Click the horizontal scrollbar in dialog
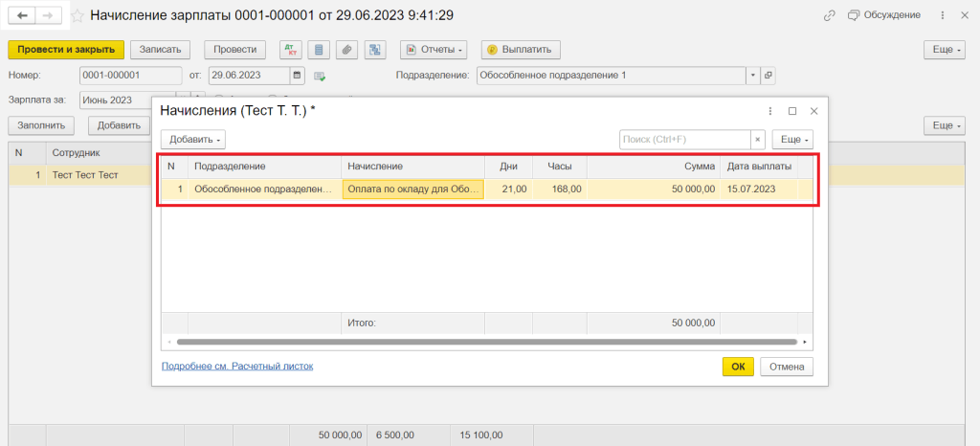Screen dimensions: 980x446 point(486,342)
